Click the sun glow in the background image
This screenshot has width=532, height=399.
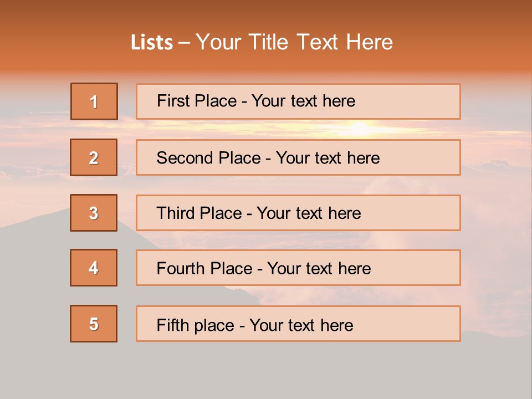click(x=359, y=129)
